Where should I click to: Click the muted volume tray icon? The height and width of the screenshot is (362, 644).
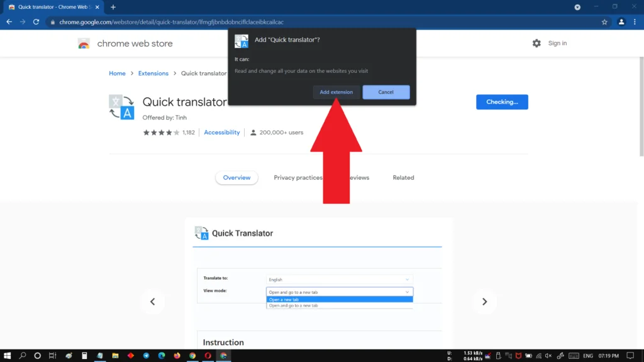(548, 356)
